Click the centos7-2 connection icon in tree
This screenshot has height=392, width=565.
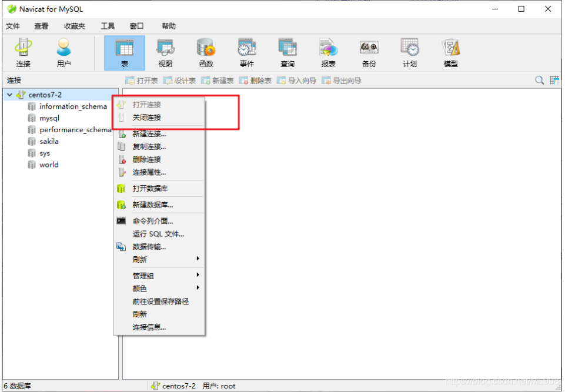tap(21, 95)
